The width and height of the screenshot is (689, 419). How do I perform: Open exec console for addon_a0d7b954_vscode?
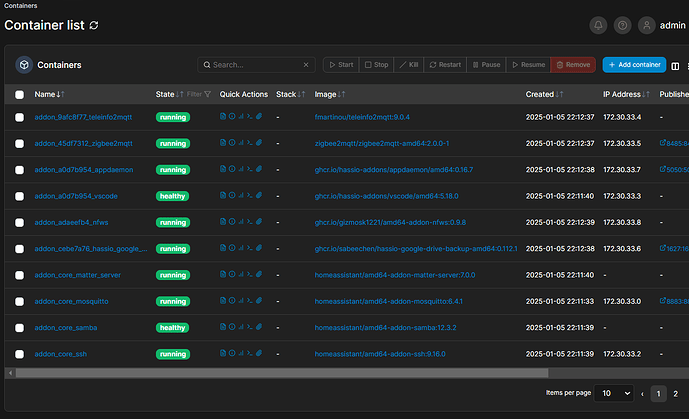(x=250, y=195)
